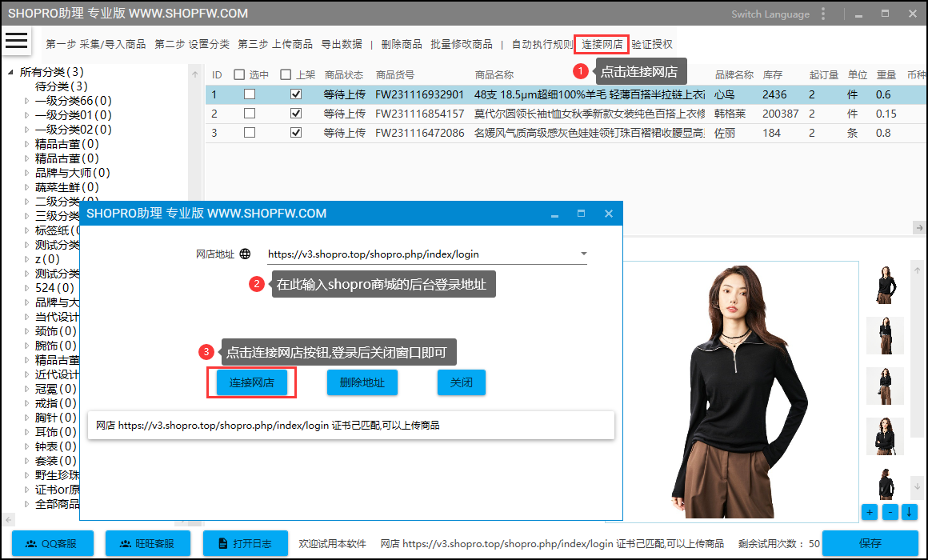Click the + zoom icon below product image
Viewport: 928px width, 560px height.
(x=870, y=512)
